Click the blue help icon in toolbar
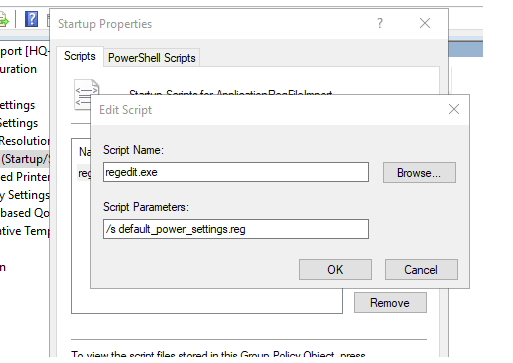This screenshot has width=513, height=363. coord(32,19)
